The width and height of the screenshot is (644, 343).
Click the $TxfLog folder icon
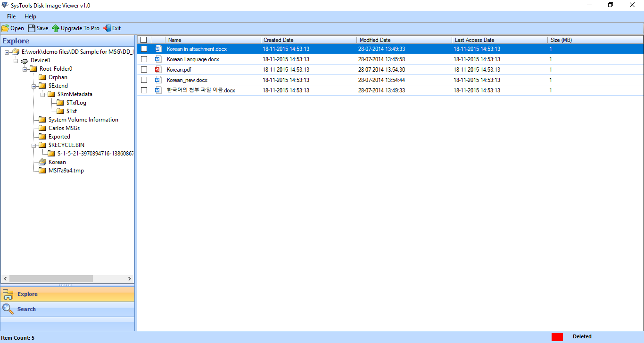click(60, 103)
